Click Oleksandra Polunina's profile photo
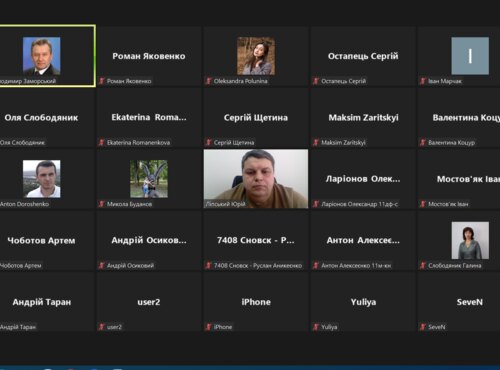This screenshot has width=500, height=370. 256,56
